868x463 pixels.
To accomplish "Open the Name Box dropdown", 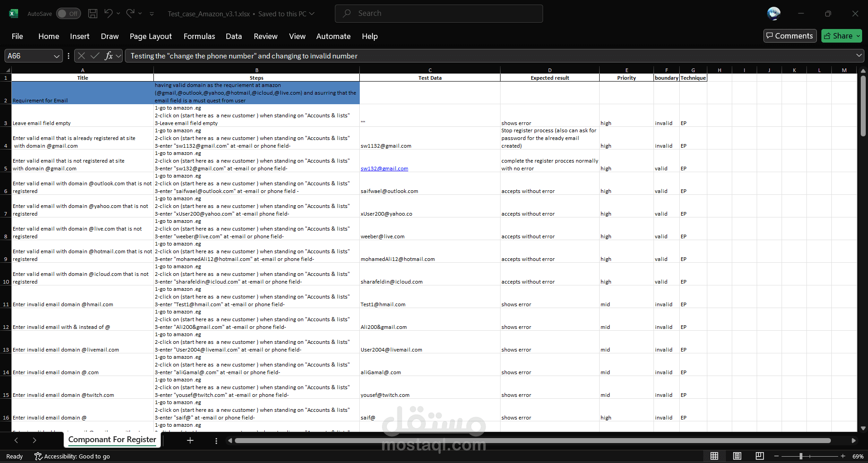I will [56, 56].
